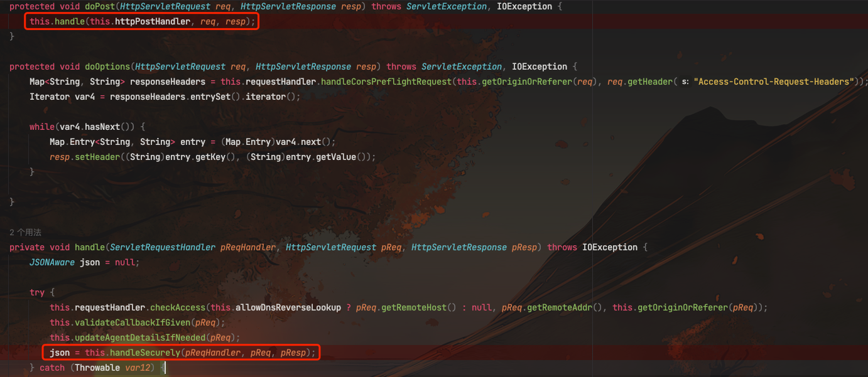This screenshot has width=868, height=377.
Task: Click the '2 个用法' usages hint
Action: point(25,232)
